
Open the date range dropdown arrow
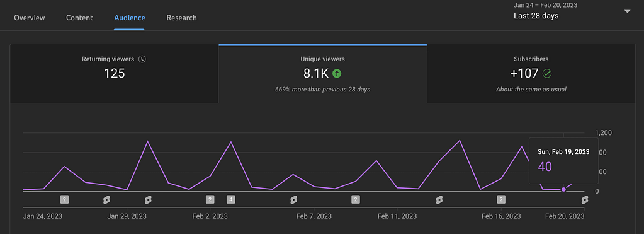pos(627,11)
